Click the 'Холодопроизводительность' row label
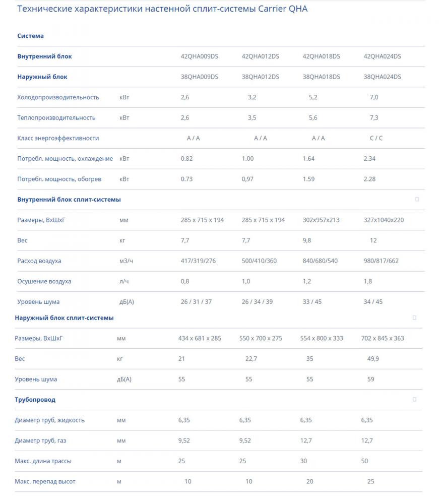 pyautogui.click(x=58, y=97)
